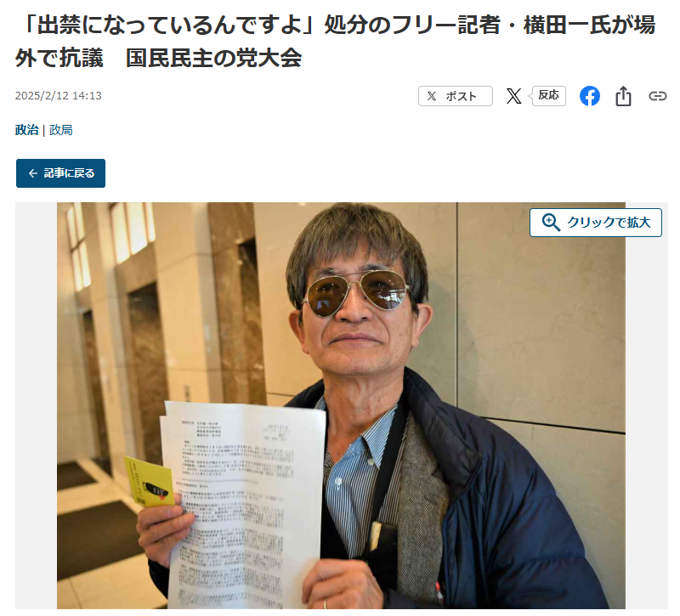Open the 反応 reactions bubble

tap(548, 95)
